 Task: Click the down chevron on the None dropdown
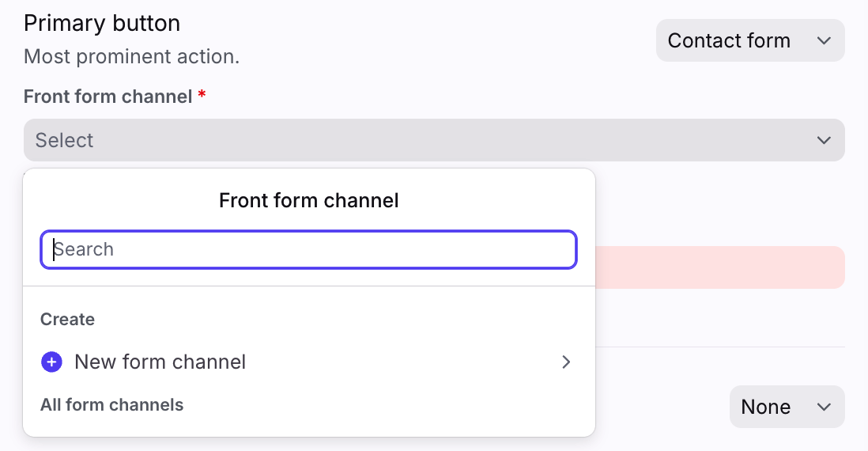click(x=824, y=407)
